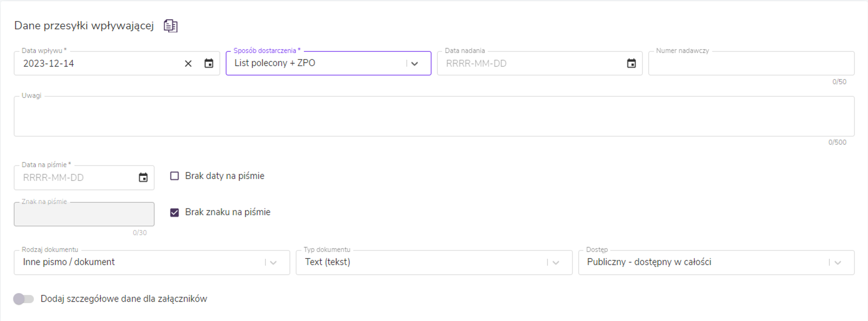Screen dimensions: 868x321
Task: Click the Data na piśmie date input
Action: pyautogui.click(x=77, y=178)
